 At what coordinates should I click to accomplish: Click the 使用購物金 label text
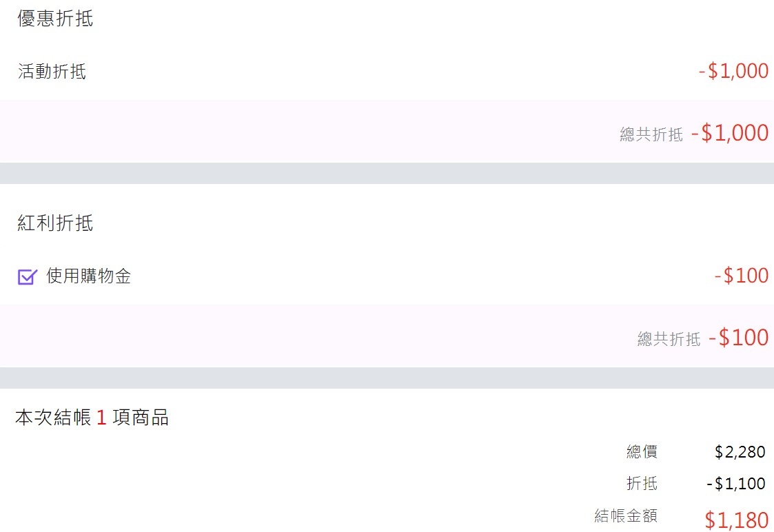(89, 276)
